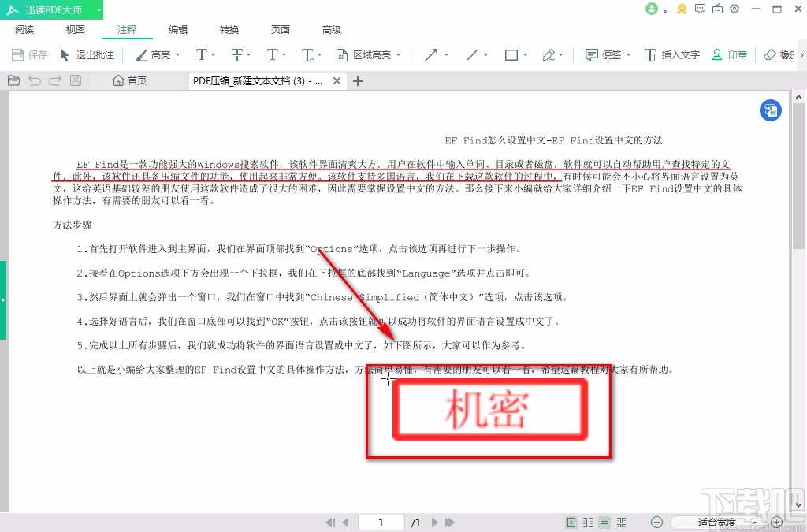Toggle continuous scrolling view mode

pos(604,522)
